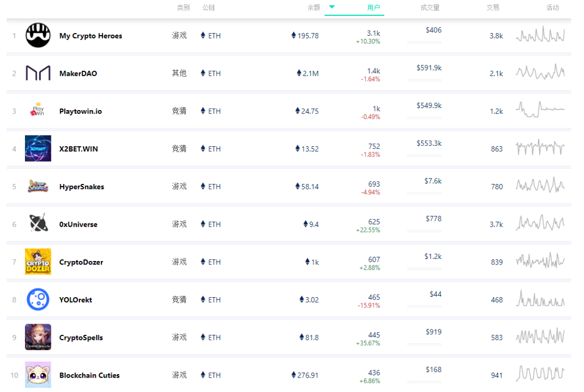584x392 pixels.
Task: Click the ETH balance icon beside 276.91
Action: (294, 375)
